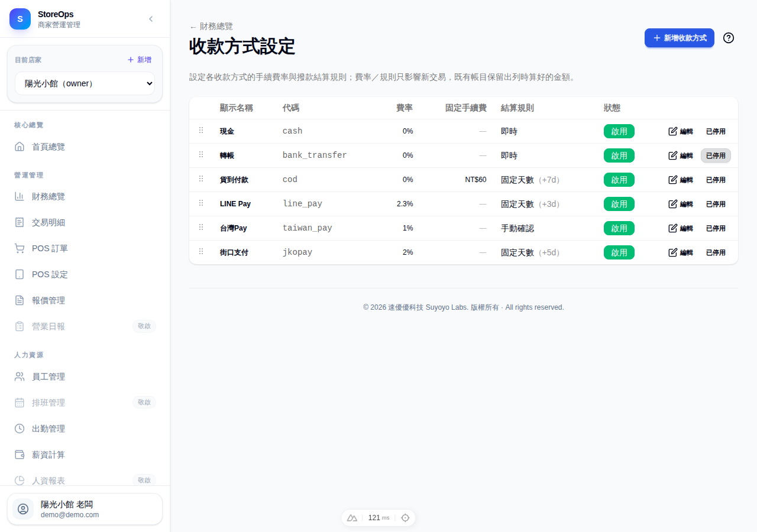Open the Nuxt DevTools logo icon
The height and width of the screenshot is (532, 757).
[x=352, y=518]
